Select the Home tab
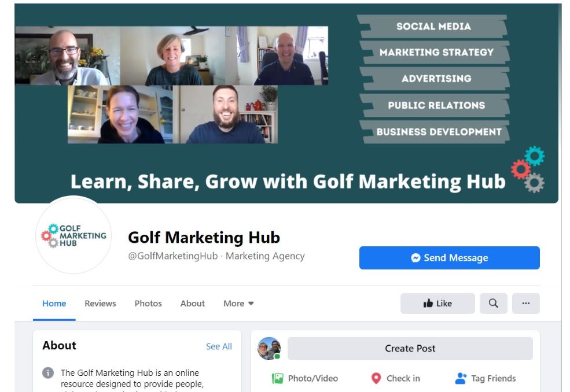 click(x=54, y=304)
